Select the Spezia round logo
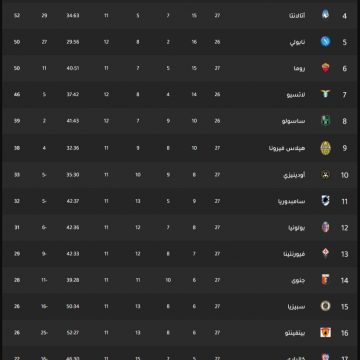The width and height of the screenshot is (360, 360). [x=325, y=306]
